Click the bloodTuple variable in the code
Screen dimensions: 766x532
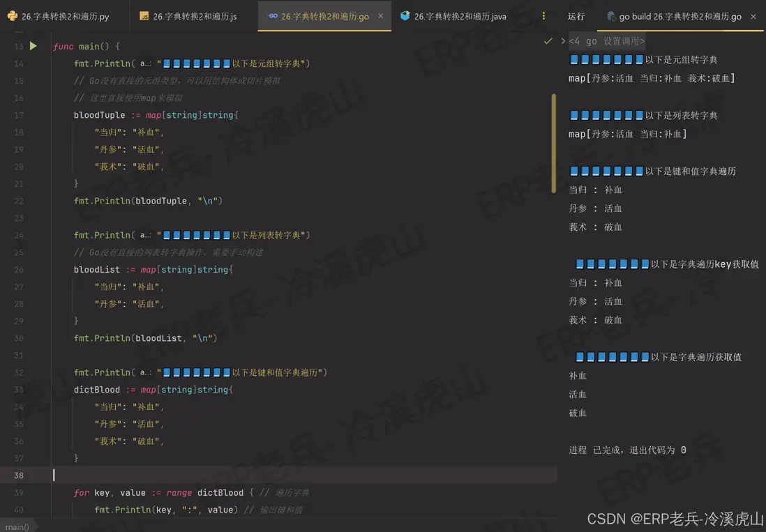click(98, 114)
